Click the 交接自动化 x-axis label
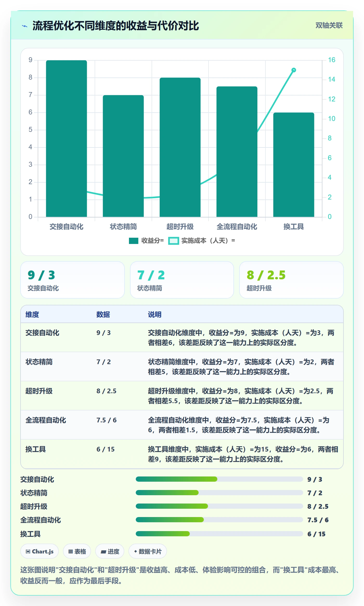The height and width of the screenshot is (606, 364). click(x=67, y=227)
